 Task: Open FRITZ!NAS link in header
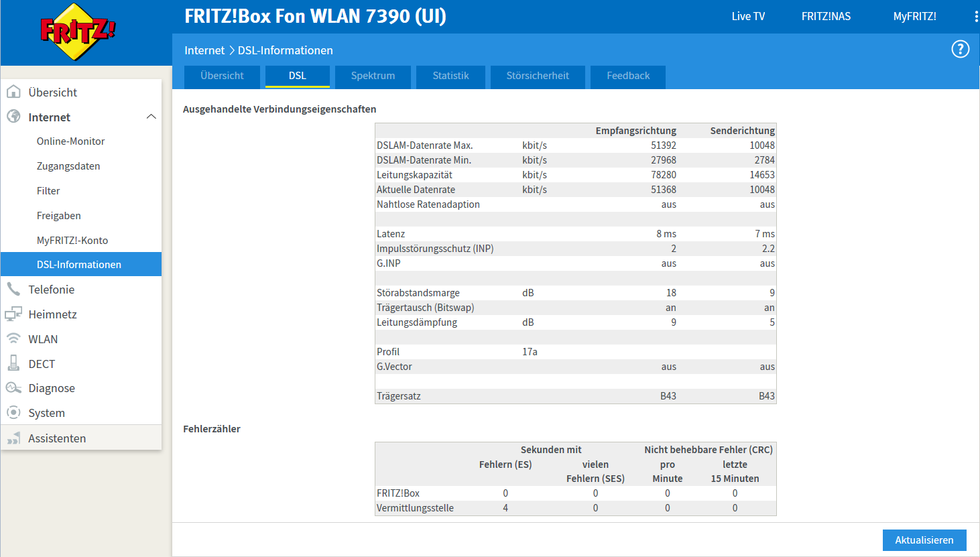pos(826,16)
